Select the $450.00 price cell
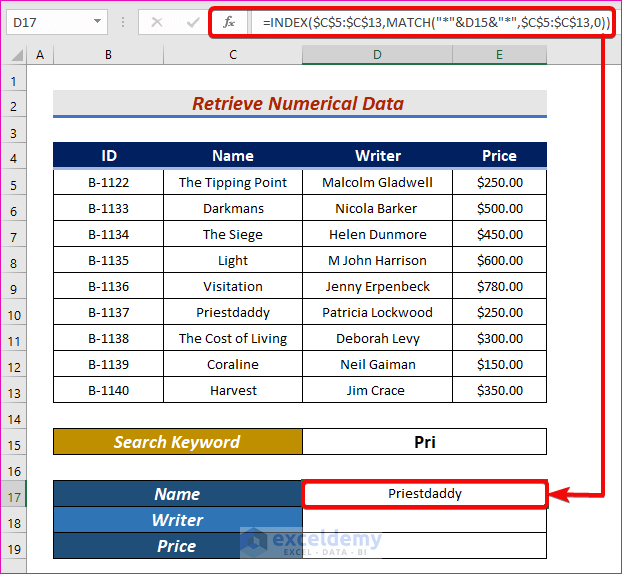 (x=499, y=234)
